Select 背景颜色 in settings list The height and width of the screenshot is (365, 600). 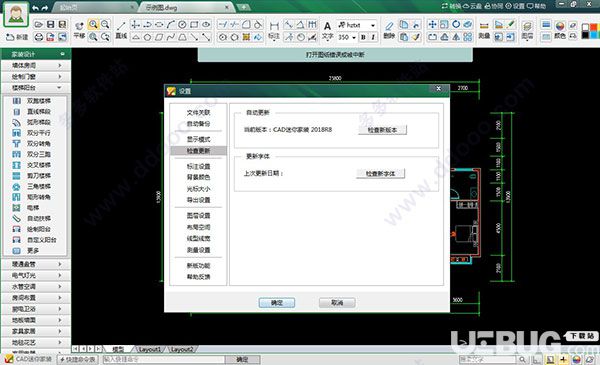point(198,177)
